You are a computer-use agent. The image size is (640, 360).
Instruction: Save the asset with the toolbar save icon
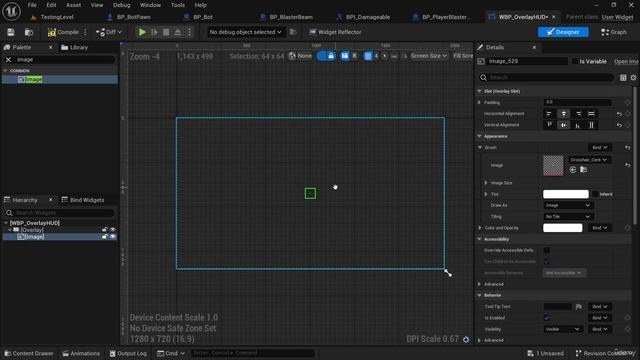click(11, 32)
